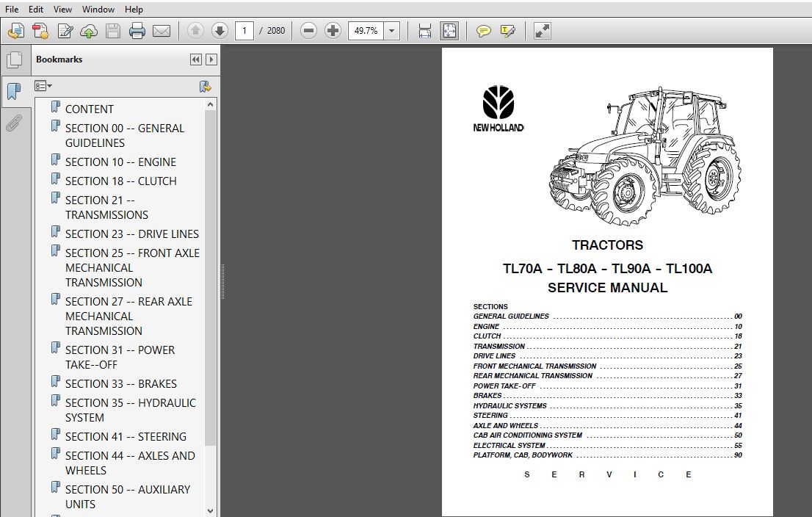This screenshot has width=812, height=517.
Task: Open the SECTION 21 -- TRANSMISSIONS bookmark
Action: coord(106,208)
